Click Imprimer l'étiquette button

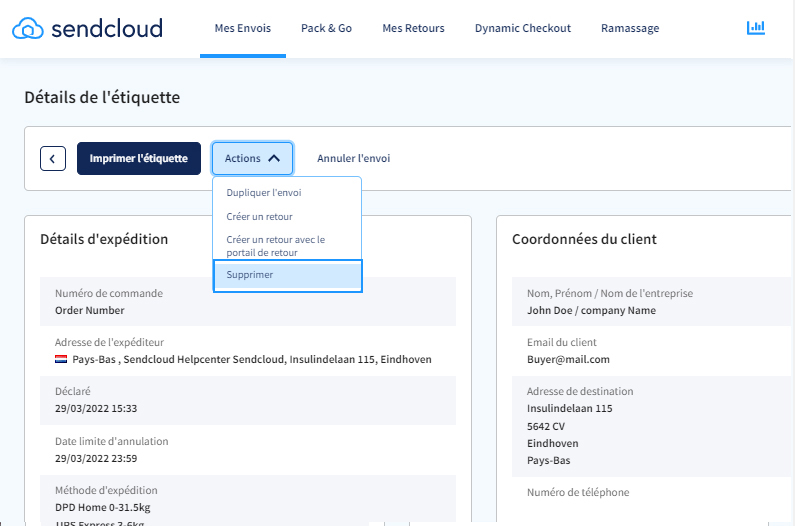[139, 158]
